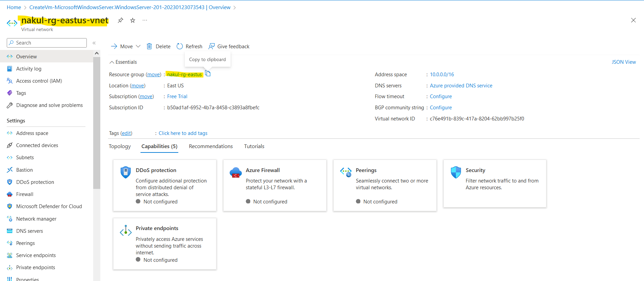Pin the virtual network to dashboard

(120, 20)
